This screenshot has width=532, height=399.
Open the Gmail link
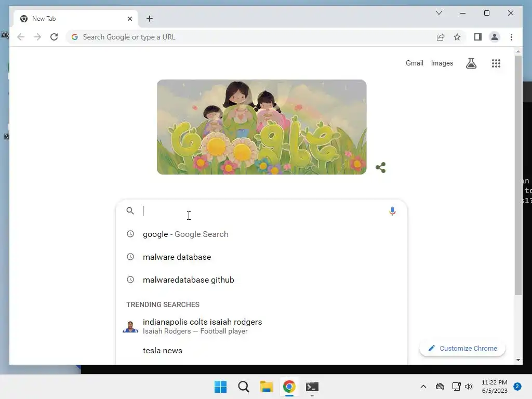(414, 63)
